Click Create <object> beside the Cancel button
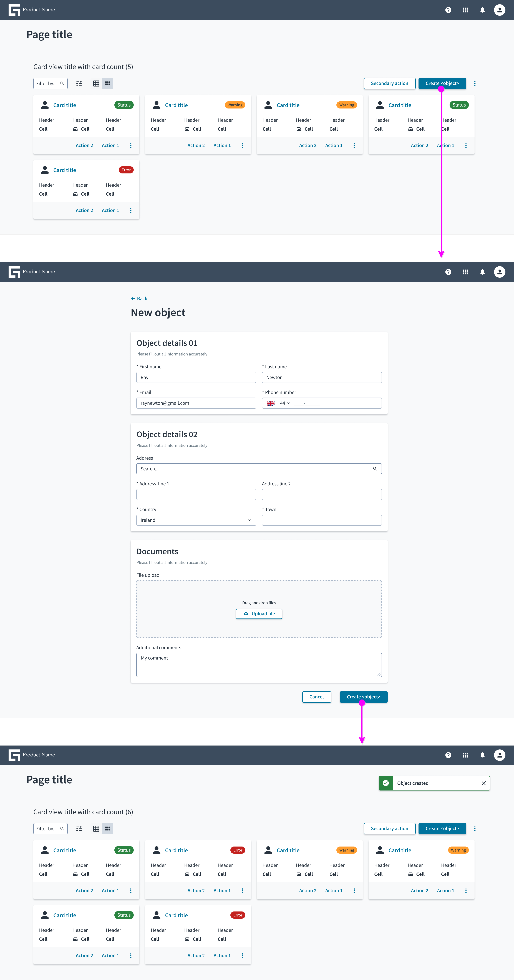Image resolution: width=514 pixels, height=980 pixels. click(x=363, y=697)
